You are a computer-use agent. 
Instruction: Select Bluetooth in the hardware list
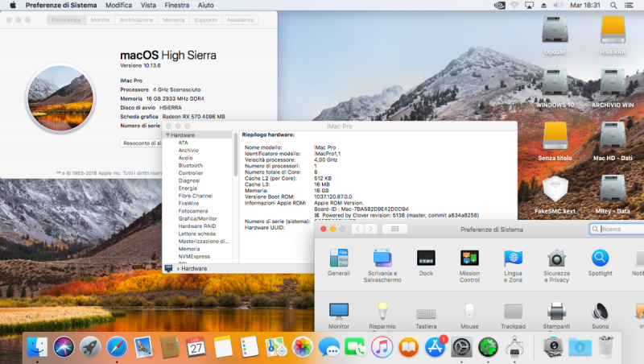(x=190, y=165)
